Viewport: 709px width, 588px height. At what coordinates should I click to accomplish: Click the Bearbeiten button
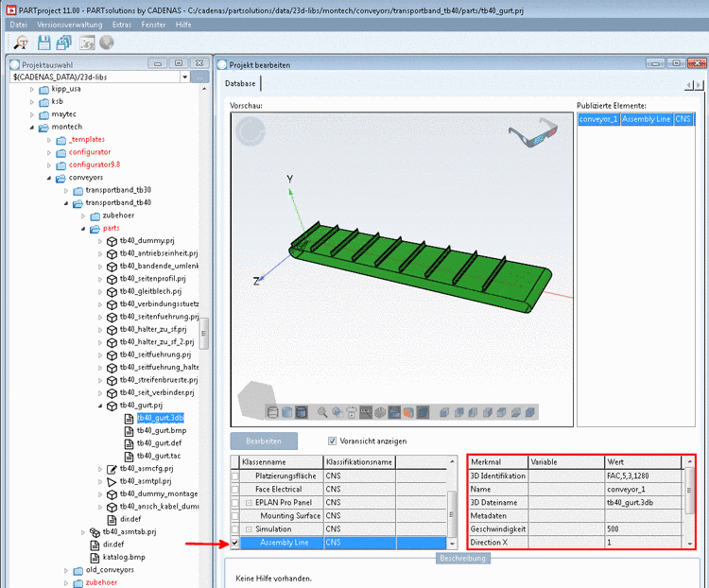pyautogui.click(x=264, y=441)
